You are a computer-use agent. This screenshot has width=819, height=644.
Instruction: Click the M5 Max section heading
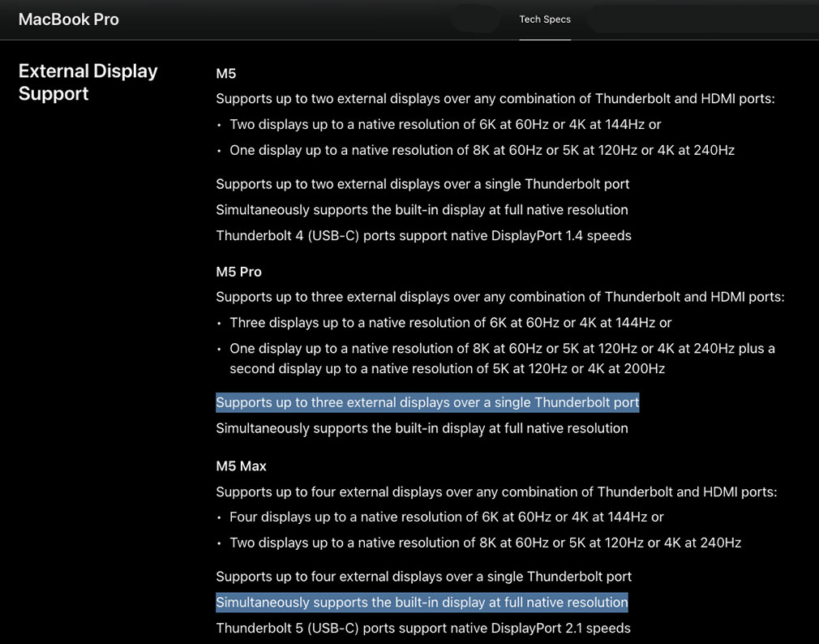pos(241,466)
